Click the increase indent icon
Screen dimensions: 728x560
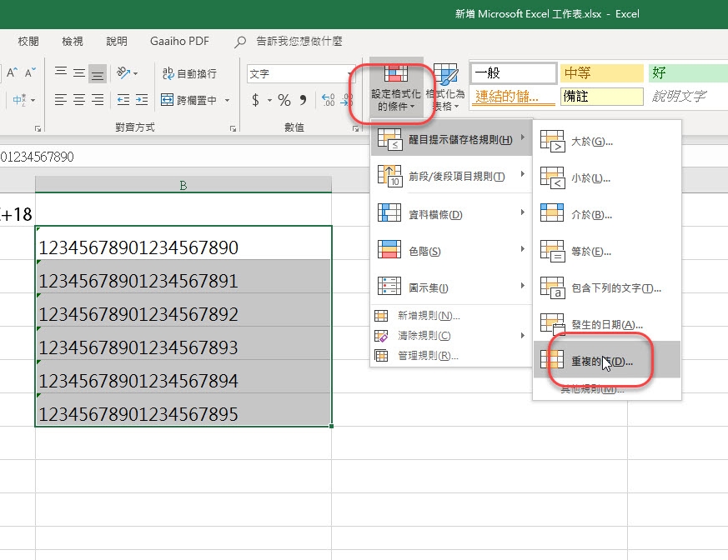pyautogui.click(x=143, y=100)
